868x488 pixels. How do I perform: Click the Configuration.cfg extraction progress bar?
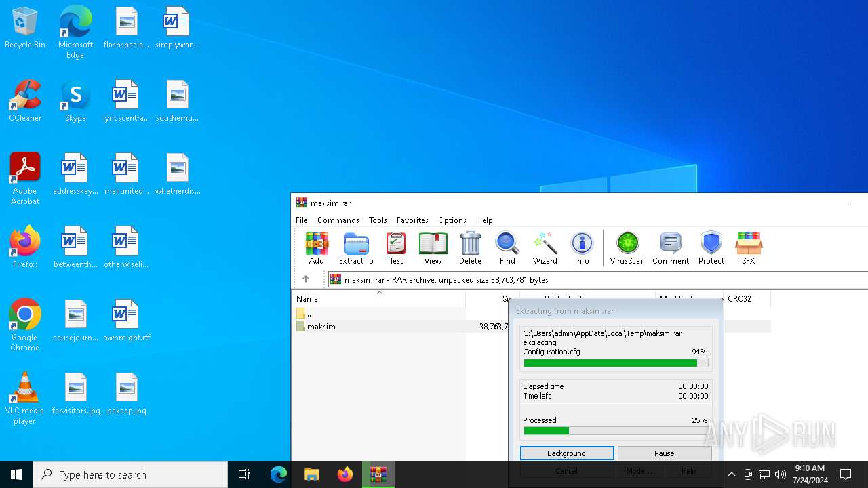point(616,363)
